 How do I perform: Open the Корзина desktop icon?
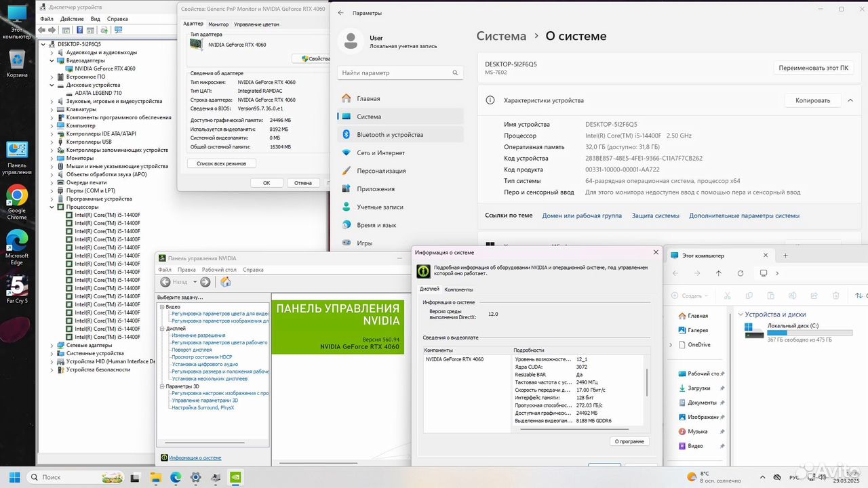pos(17,64)
